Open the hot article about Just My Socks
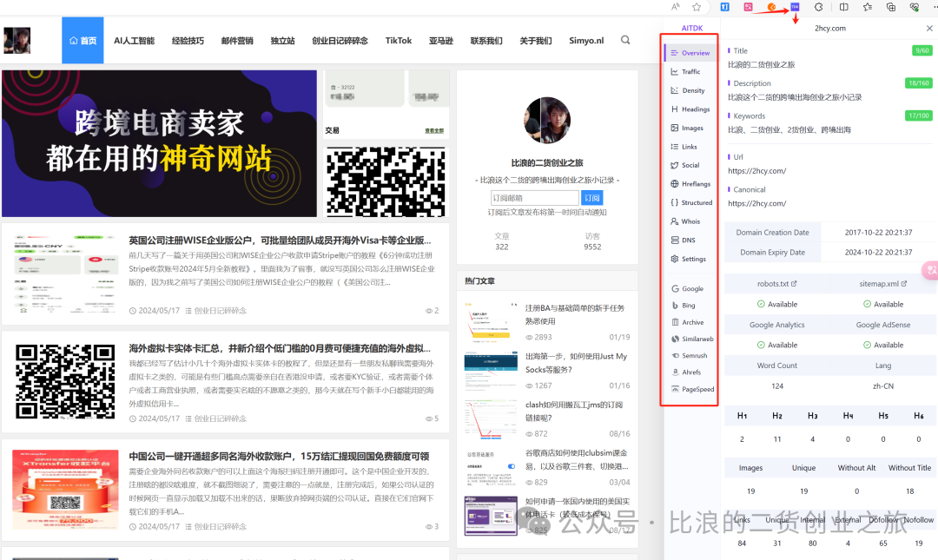Viewport: 938px width, 560px height. (576, 363)
